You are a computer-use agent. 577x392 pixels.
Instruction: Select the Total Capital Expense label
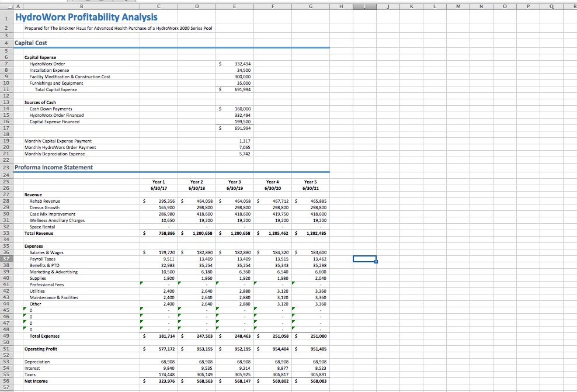point(56,89)
